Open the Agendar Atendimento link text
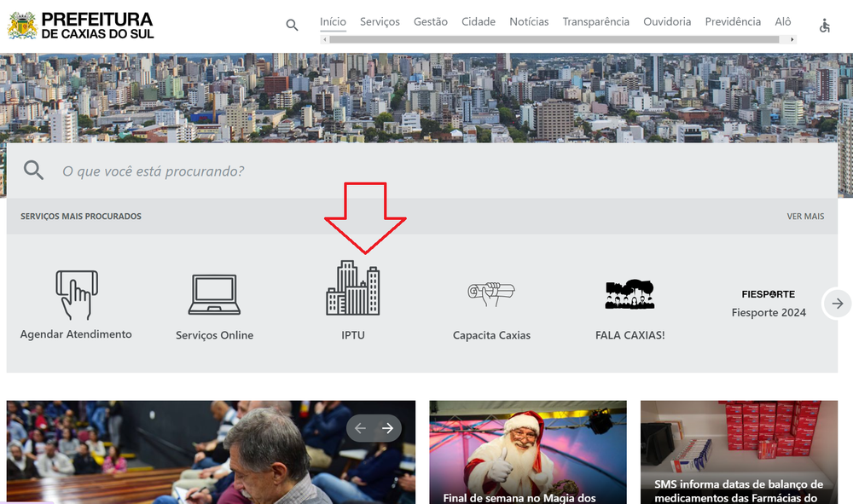The height and width of the screenshot is (504, 853). click(76, 334)
